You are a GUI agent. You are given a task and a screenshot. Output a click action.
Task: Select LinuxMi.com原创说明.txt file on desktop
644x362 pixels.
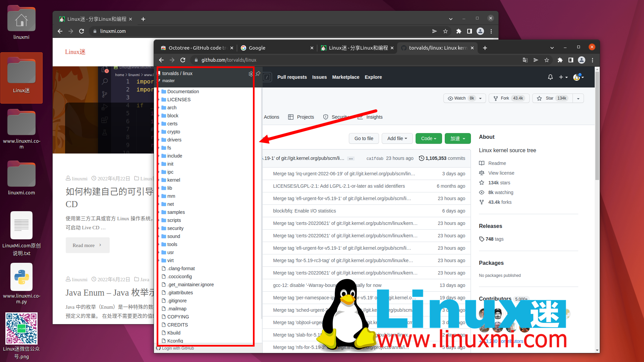click(21, 234)
